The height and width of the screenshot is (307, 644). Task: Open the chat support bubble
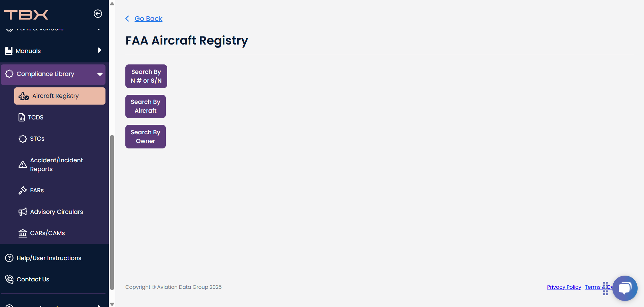[625, 288]
